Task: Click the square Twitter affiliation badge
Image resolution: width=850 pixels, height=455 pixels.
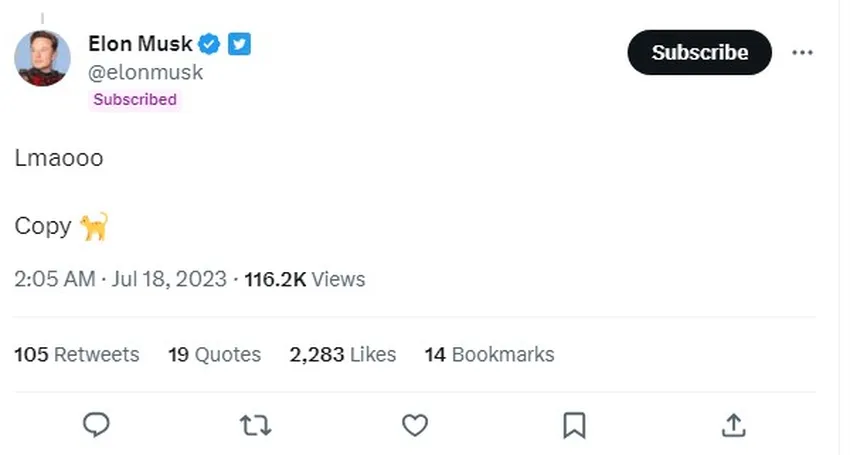Action: pos(239,44)
